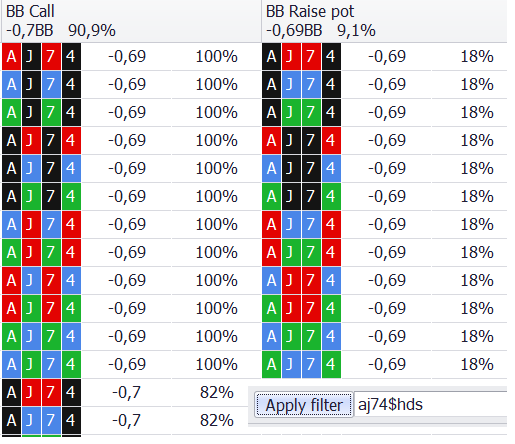Click 18% beside BB Raise pot's black A, red J hand
The height and width of the screenshot is (444, 515).
coord(477,56)
